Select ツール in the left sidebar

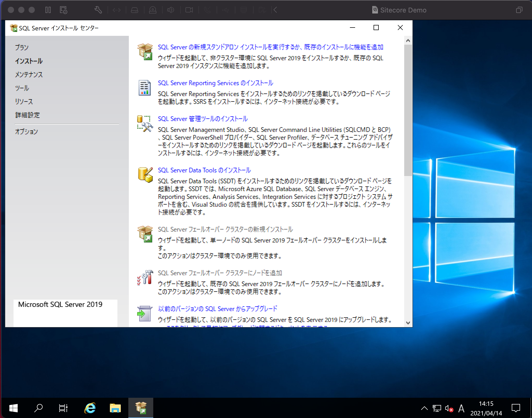coord(22,88)
